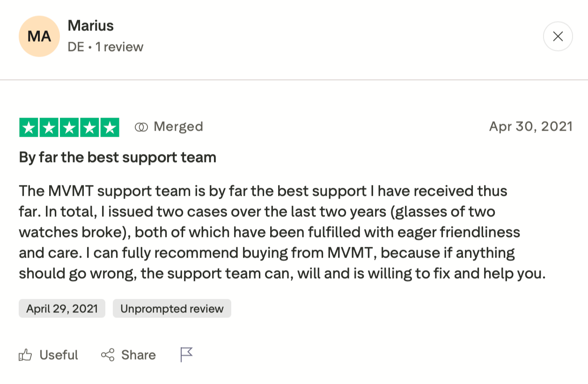Flag this review with the flag icon

pos(186,354)
